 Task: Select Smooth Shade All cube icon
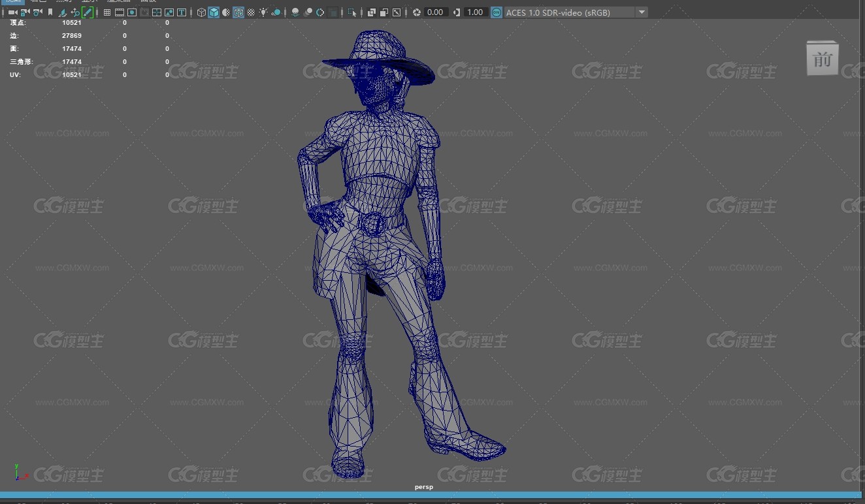pos(214,12)
